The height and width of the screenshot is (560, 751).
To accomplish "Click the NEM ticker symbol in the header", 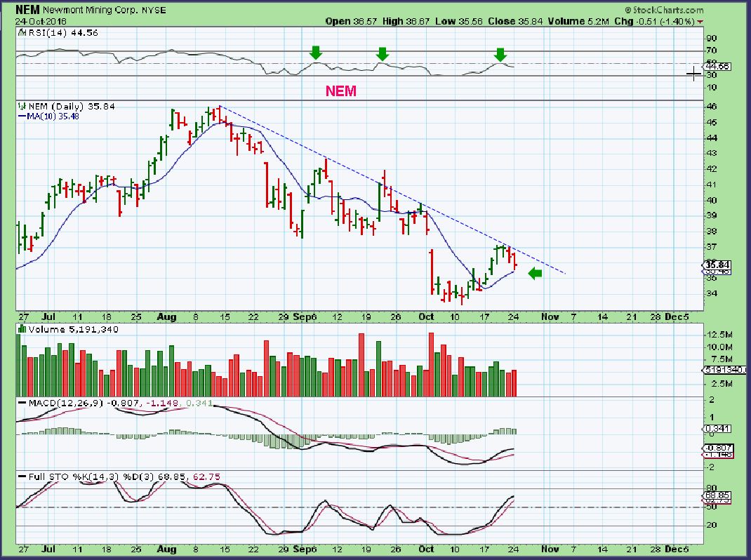I will click(27, 10).
